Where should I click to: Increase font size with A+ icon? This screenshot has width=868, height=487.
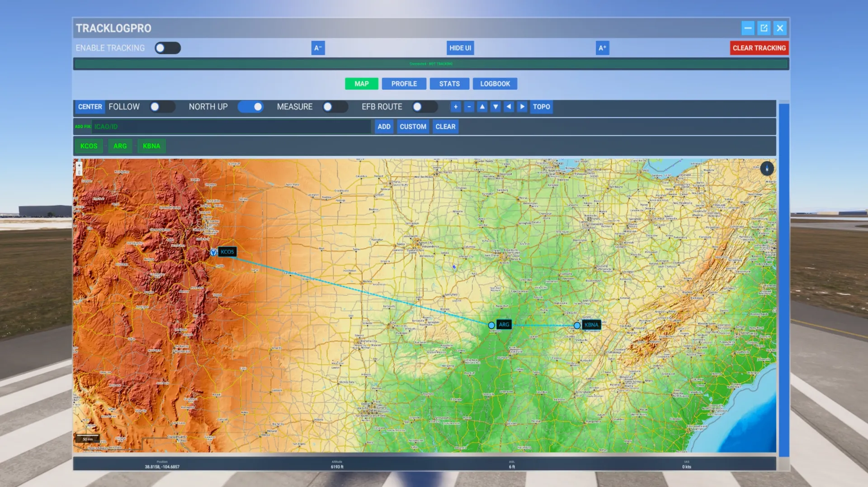602,48
